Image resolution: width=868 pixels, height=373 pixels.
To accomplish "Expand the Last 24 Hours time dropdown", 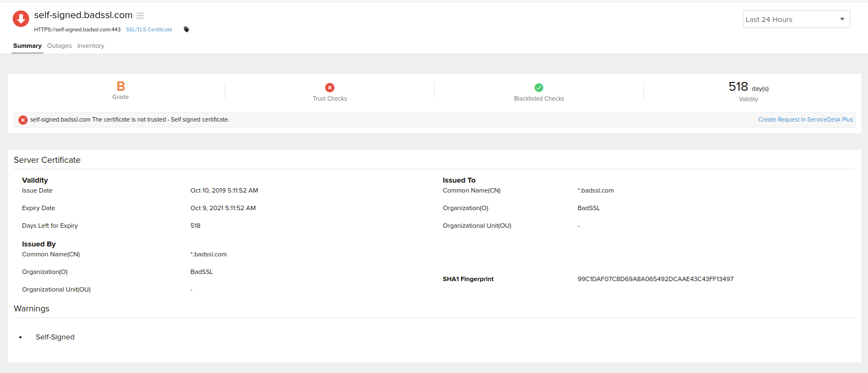I will pyautogui.click(x=796, y=19).
